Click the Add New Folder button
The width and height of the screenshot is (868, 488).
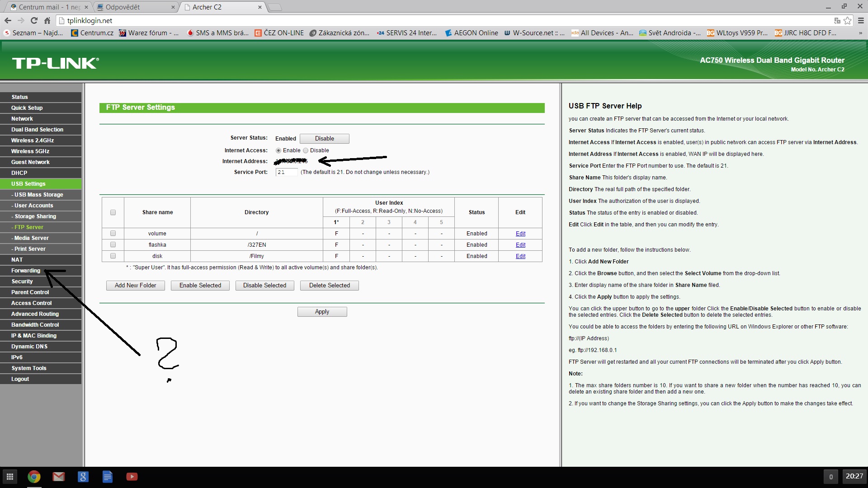[x=135, y=286]
